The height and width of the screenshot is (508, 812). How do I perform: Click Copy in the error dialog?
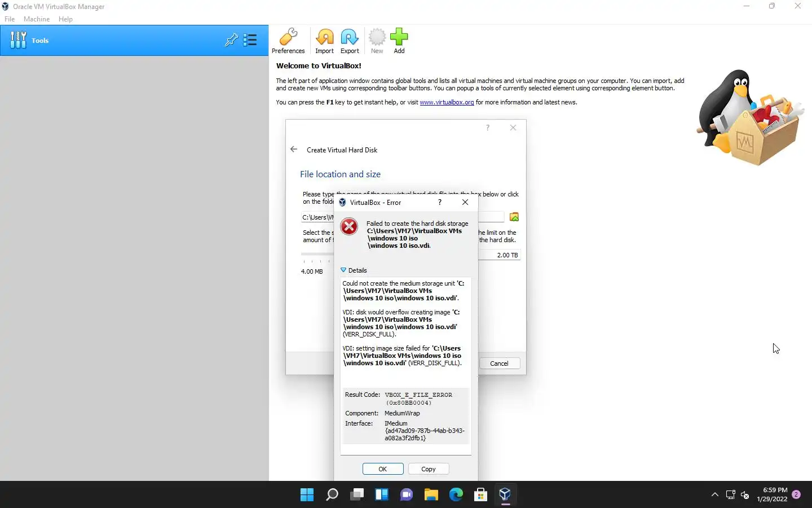[x=429, y=469]
